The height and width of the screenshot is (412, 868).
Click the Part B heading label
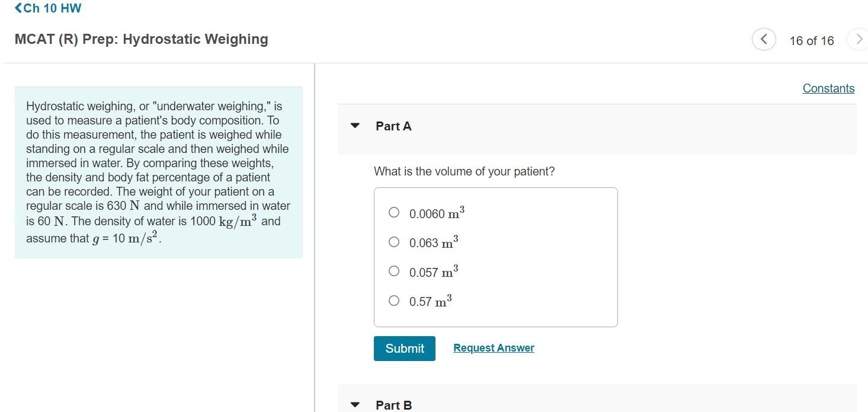coord(393,404)
